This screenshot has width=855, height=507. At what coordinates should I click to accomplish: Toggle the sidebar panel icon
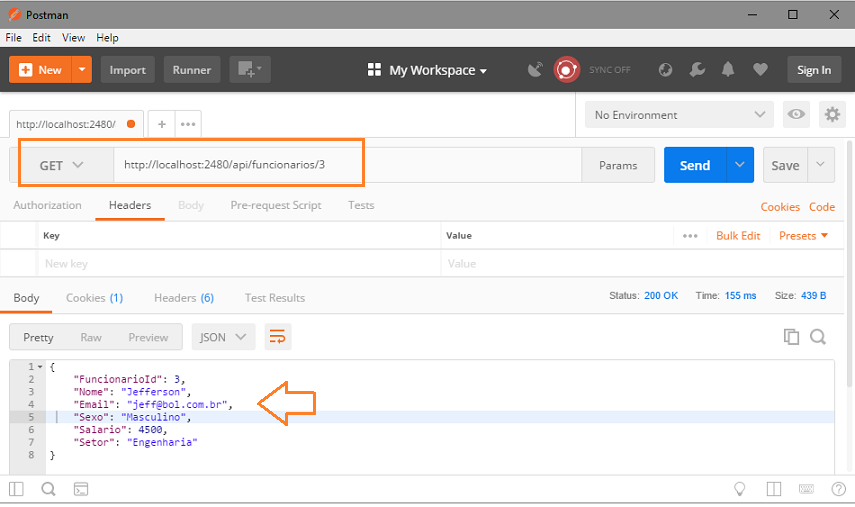click(x=16, y=489)
